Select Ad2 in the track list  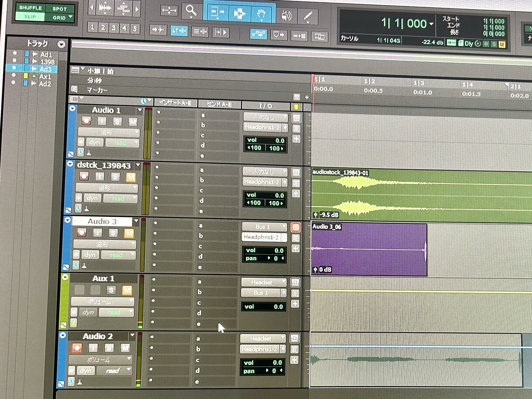click(x=45, y=84)
